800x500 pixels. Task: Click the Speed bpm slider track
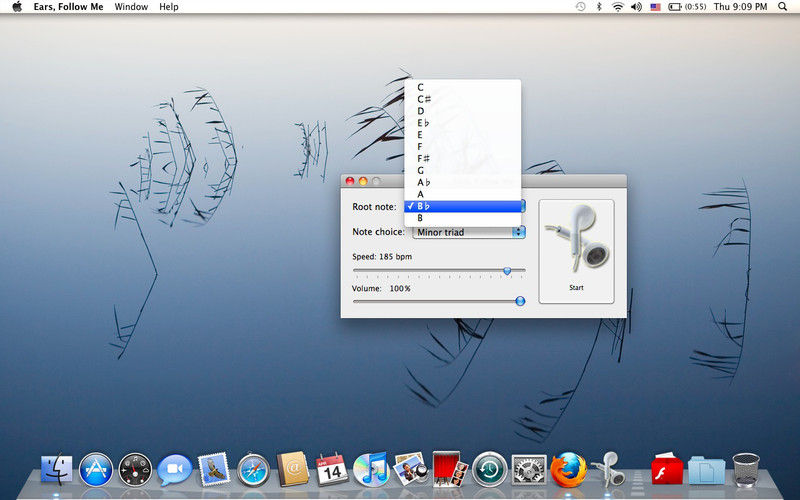coord(439,270)
